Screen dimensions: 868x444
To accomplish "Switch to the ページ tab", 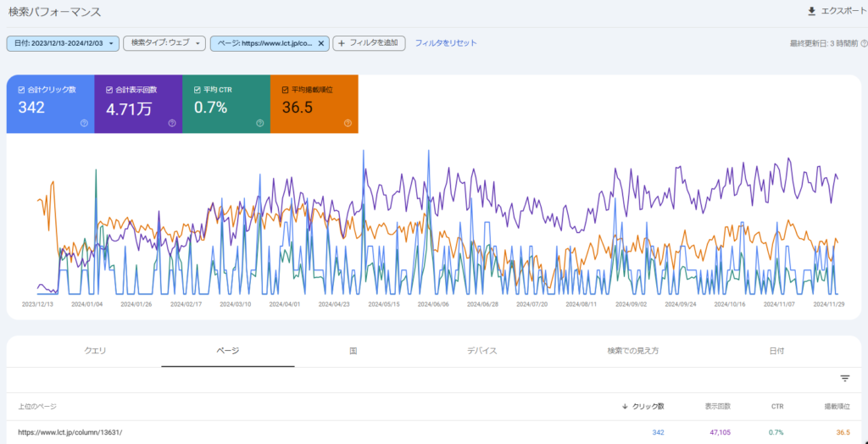I will tap(228, 351).
